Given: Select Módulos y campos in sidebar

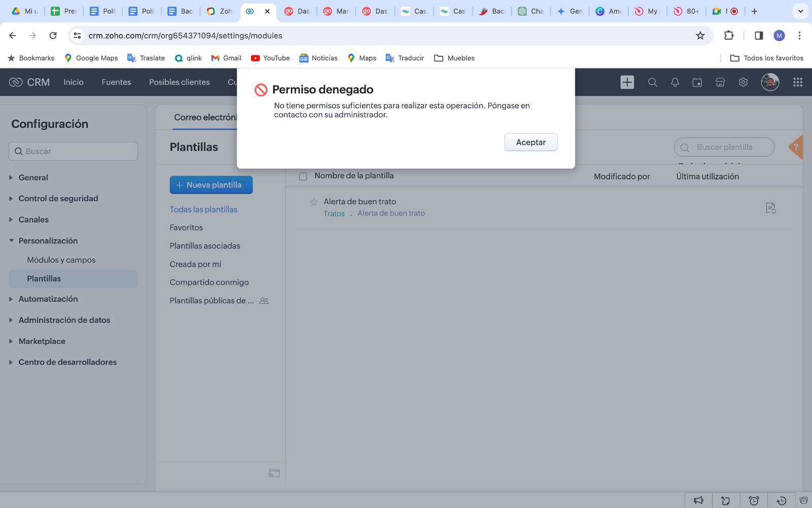Looking at the screenshot, I should [x=61, y=260].
